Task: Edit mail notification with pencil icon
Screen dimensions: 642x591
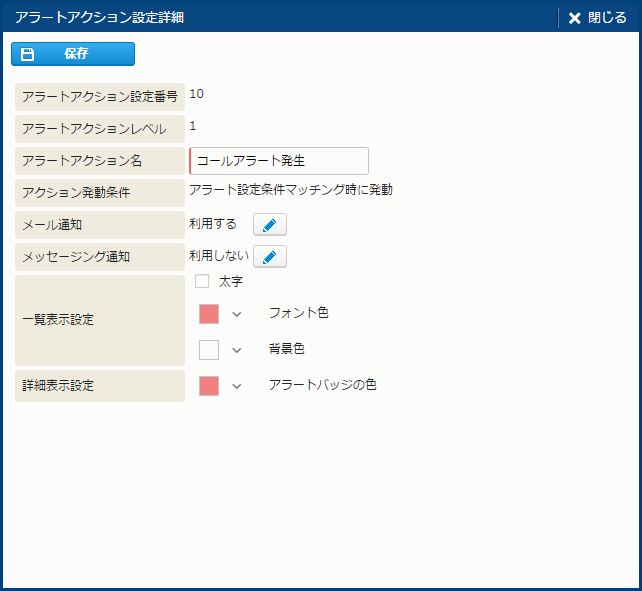Action: (x=270, y=225)
